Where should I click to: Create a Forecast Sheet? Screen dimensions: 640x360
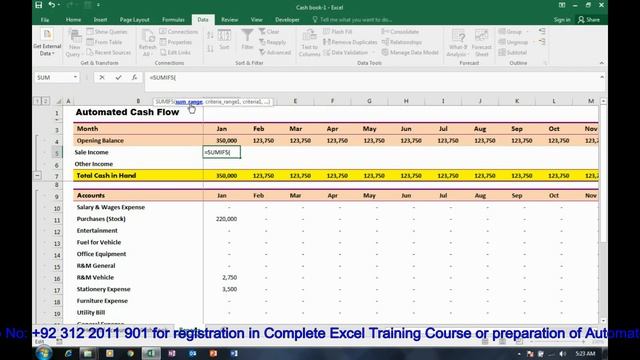coord(482,43)
